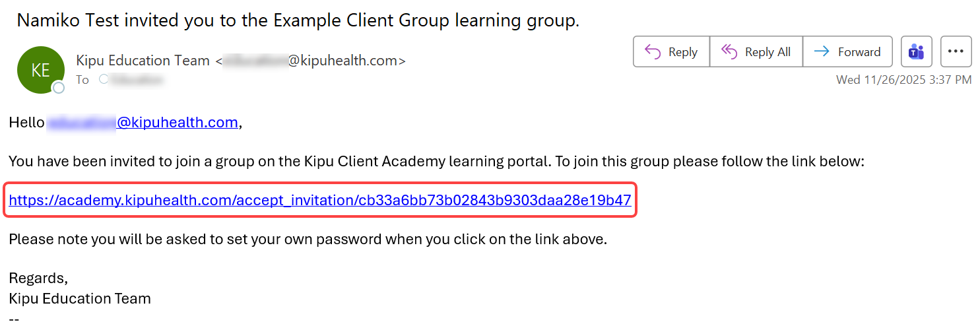Click the Reply All button
The height and width of the screenshot is (326, 980).
pyautogui.click(x=756, y=52)
